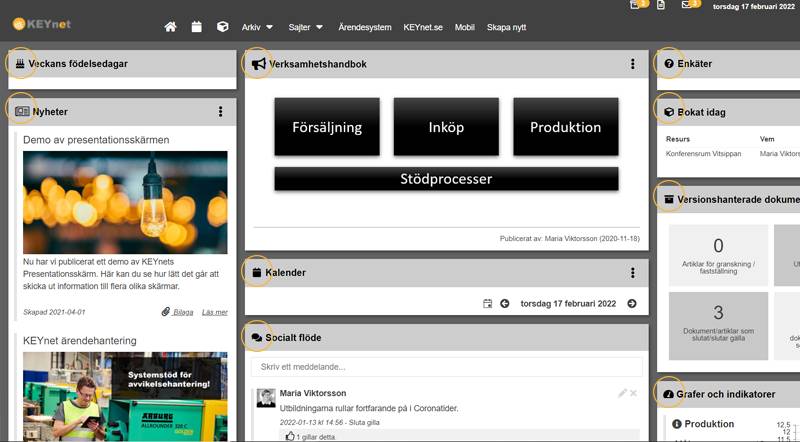
Task: Open the Verksamhetshandbok panel options menu
Action: click(x=633, y=64)
